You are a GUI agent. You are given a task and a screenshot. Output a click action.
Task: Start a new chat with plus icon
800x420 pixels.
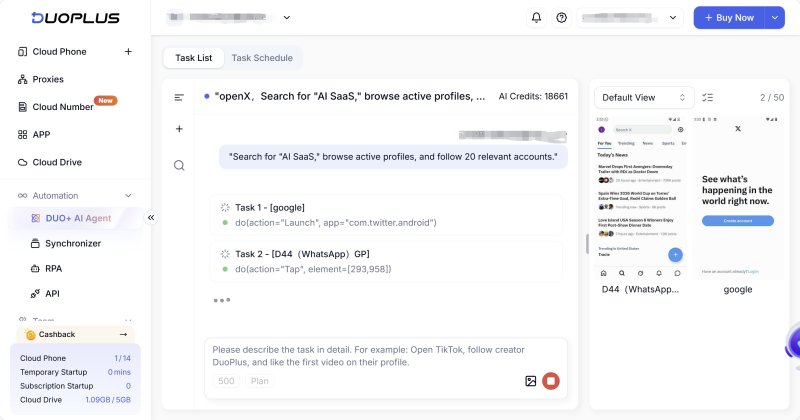pos(179,129)
